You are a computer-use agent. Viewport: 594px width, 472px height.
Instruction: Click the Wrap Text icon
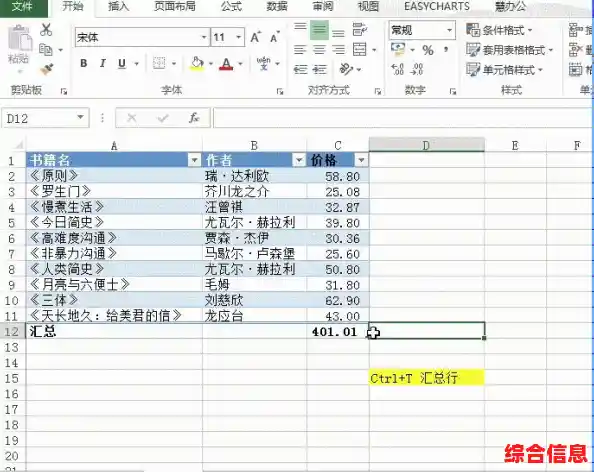(x=359, y=30)
